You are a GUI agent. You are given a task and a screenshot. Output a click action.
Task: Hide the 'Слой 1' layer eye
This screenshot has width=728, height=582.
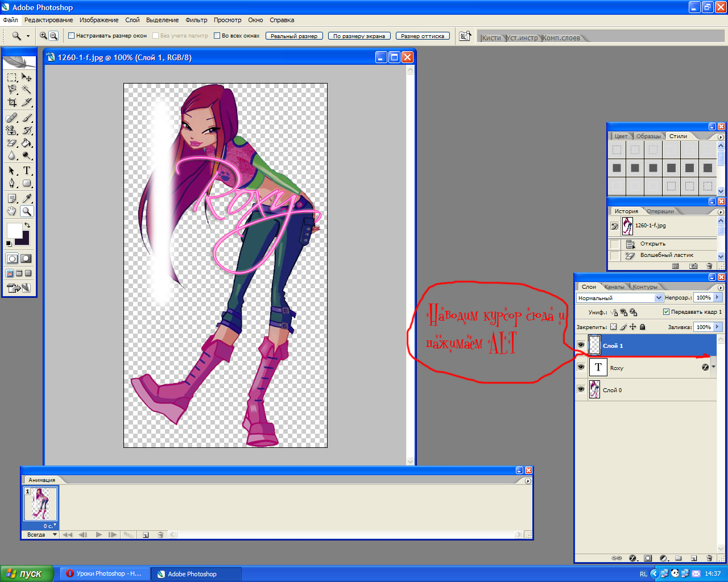[581, 345]
